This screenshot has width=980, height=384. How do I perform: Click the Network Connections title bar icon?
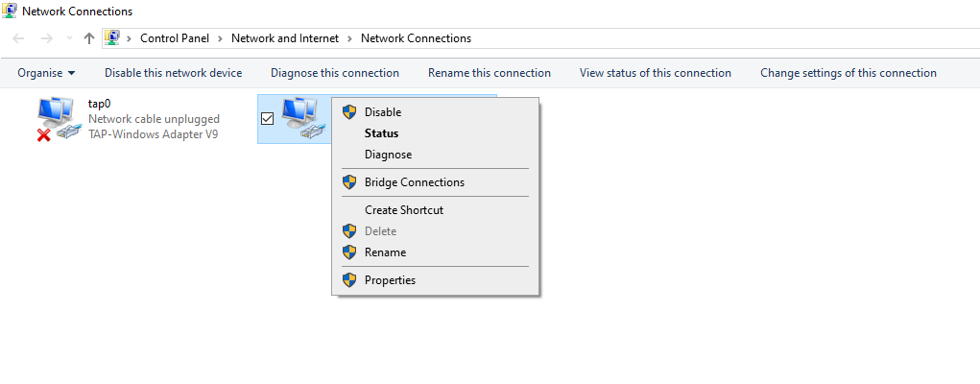(10, 12)
